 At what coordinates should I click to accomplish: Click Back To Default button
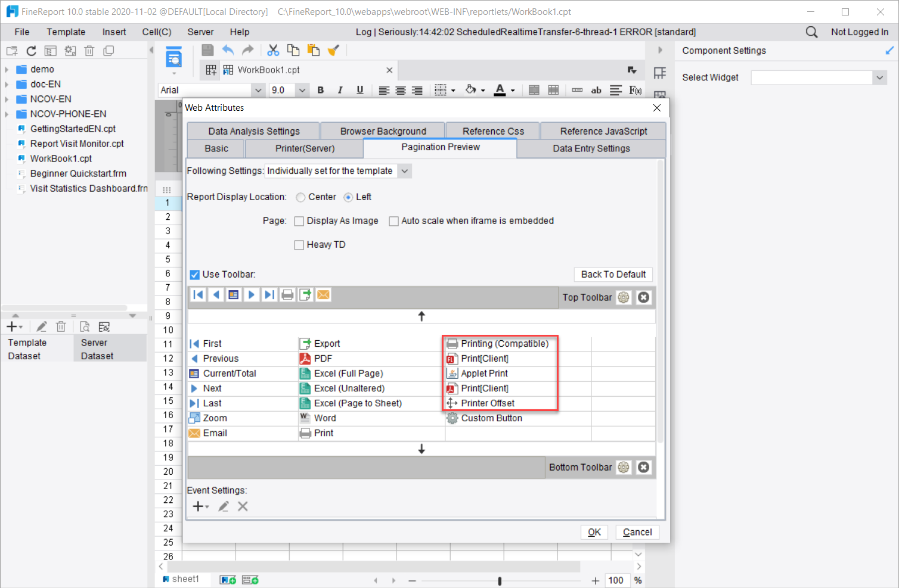613,274
